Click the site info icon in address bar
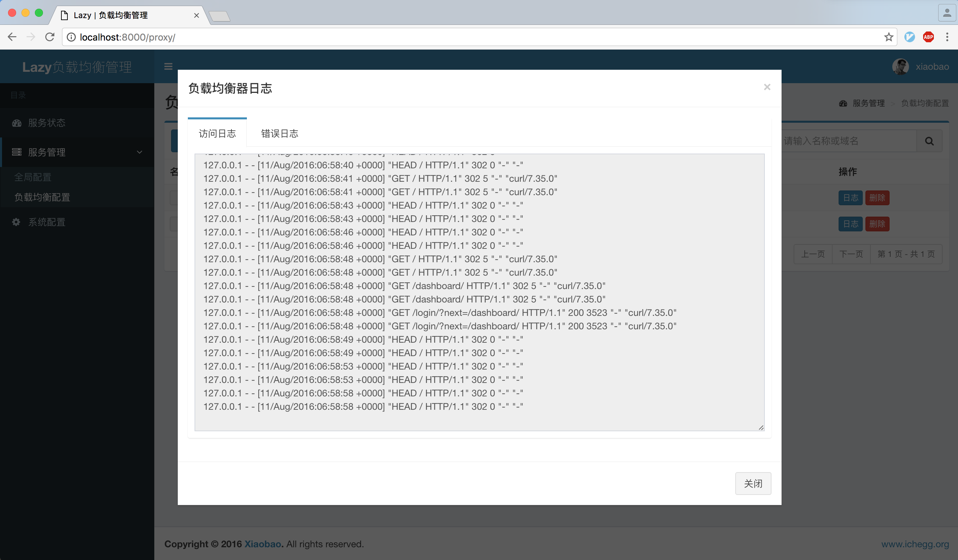This screenshot has width=958, height=560. click(71, 37)
